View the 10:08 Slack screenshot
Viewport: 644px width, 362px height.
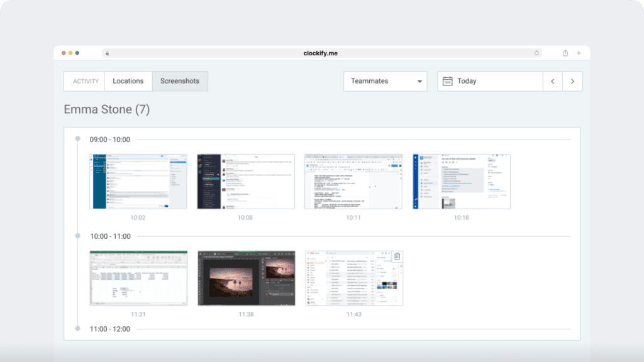(245, 181)
